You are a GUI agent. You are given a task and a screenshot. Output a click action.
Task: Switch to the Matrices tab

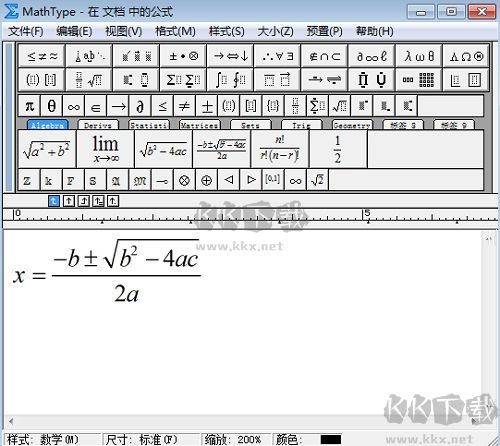click(x=200, y=125)
